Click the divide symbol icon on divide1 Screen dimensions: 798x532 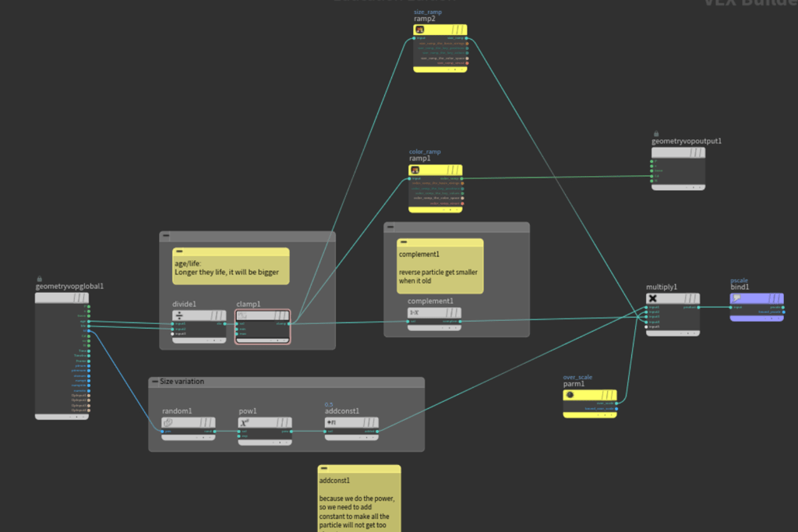tap(179, 315)
